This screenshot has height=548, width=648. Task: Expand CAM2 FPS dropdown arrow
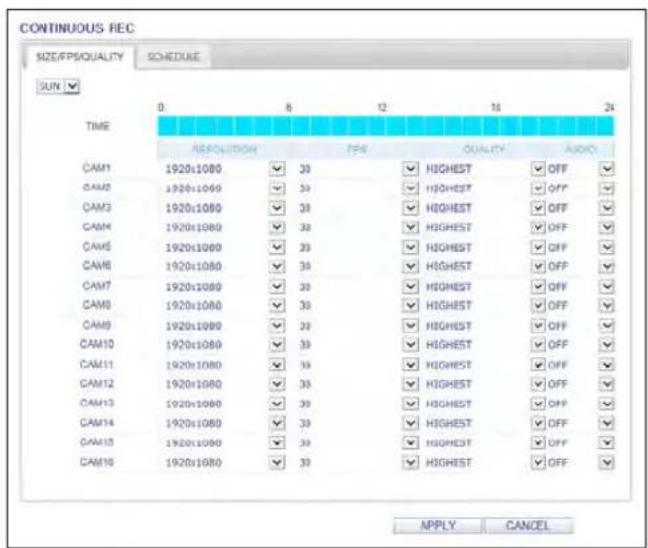410,188
